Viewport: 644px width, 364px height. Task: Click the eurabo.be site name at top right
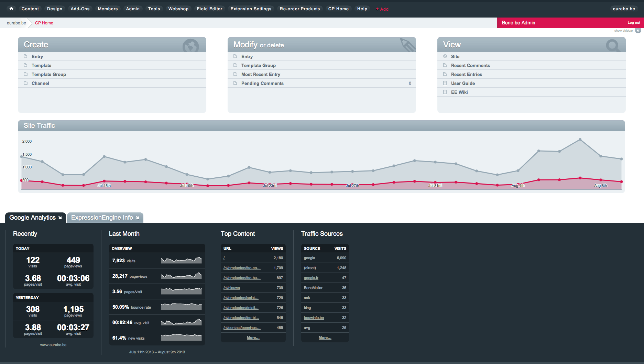pyautogui.click(x=624, y=9)
